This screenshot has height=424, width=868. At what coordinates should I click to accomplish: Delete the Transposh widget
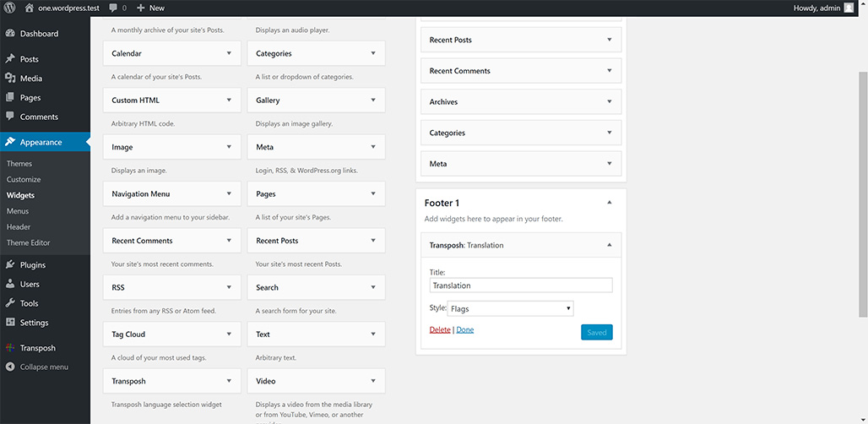[x=440, y=330]
